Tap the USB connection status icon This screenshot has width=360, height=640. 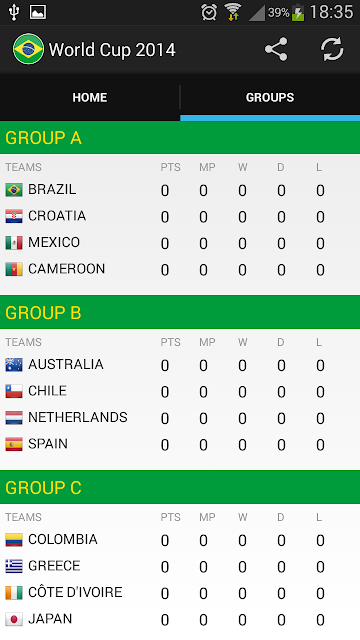(14, 12)
